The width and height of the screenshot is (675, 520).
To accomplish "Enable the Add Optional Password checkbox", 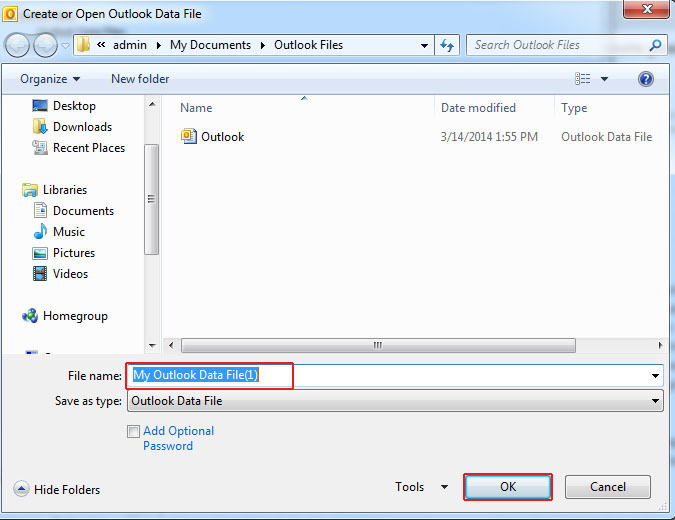I will pos(133,431).
